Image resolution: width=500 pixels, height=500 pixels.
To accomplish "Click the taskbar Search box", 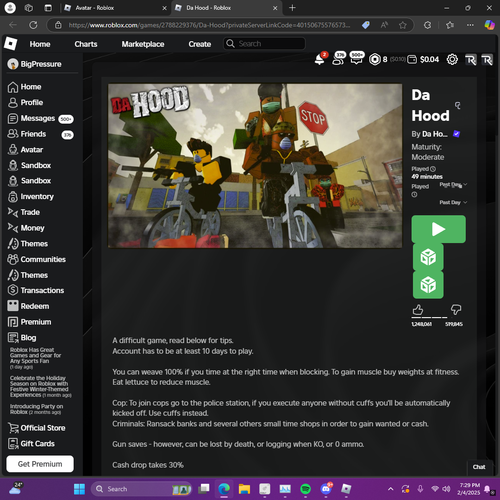I will 142,489.
